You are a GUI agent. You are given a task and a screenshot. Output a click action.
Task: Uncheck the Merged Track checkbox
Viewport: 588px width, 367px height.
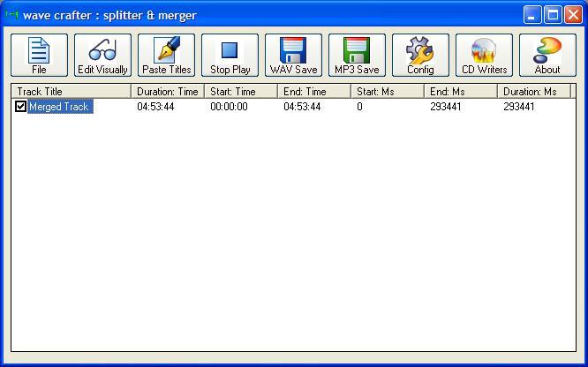coord(20,107)
